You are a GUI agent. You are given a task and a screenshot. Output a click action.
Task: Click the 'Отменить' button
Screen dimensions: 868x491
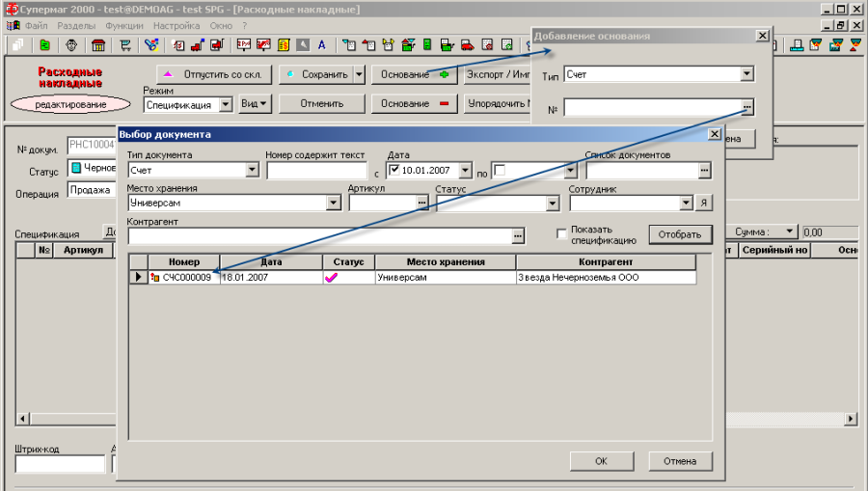click(321, 103)
